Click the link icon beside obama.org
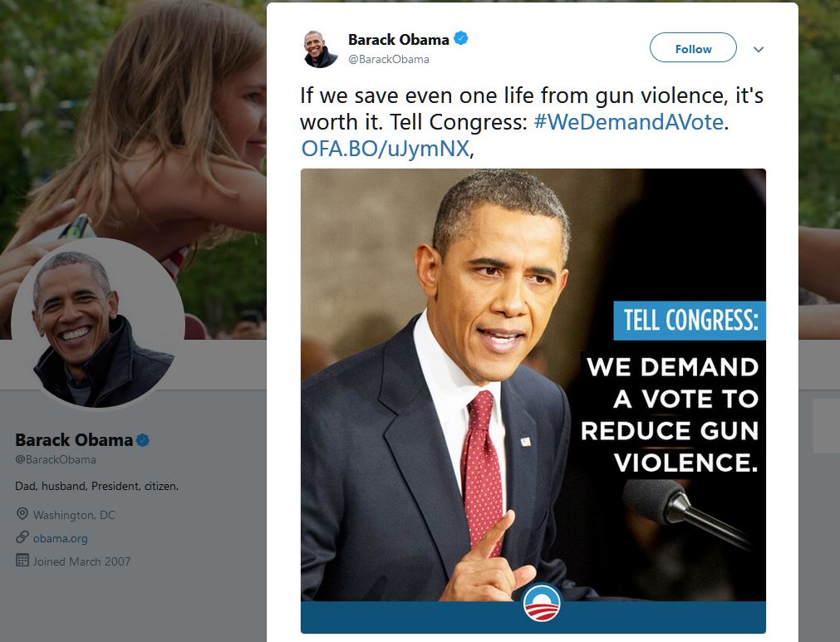Screen dimensions: 840x642 tap(22, 537)
